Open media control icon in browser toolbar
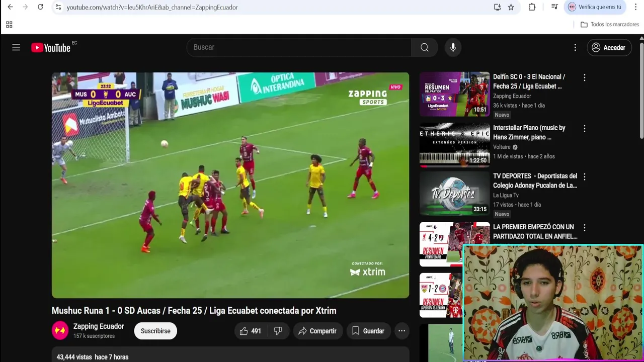Viewport: 644px width, 362px height. [x=554, y=7]
